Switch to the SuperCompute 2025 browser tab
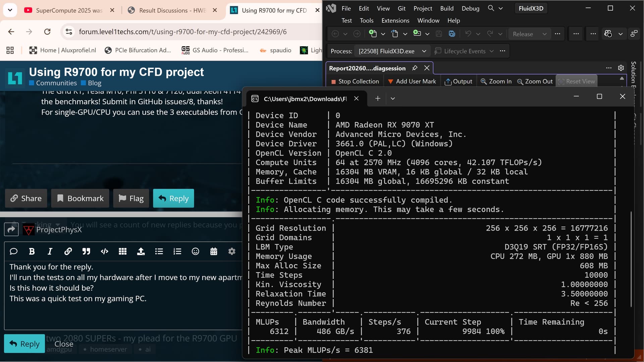Viewport: 644px width, 362px height. [x=69, y=10]
